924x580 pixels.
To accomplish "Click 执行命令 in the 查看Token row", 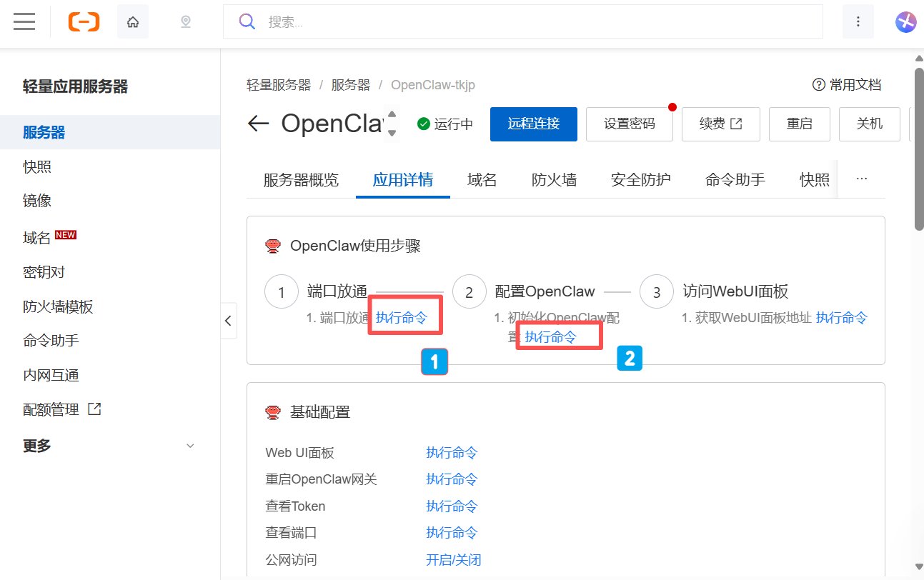I will click(452, 506).
